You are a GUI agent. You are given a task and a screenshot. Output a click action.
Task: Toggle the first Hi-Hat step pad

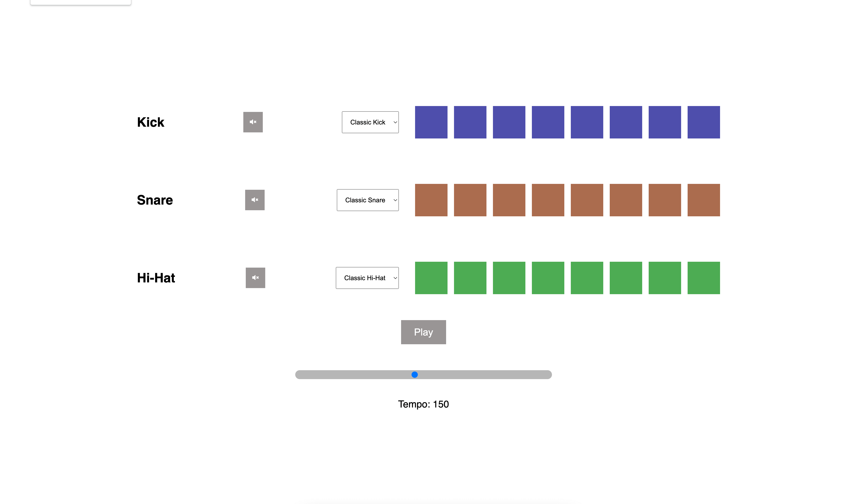point(431,278)
